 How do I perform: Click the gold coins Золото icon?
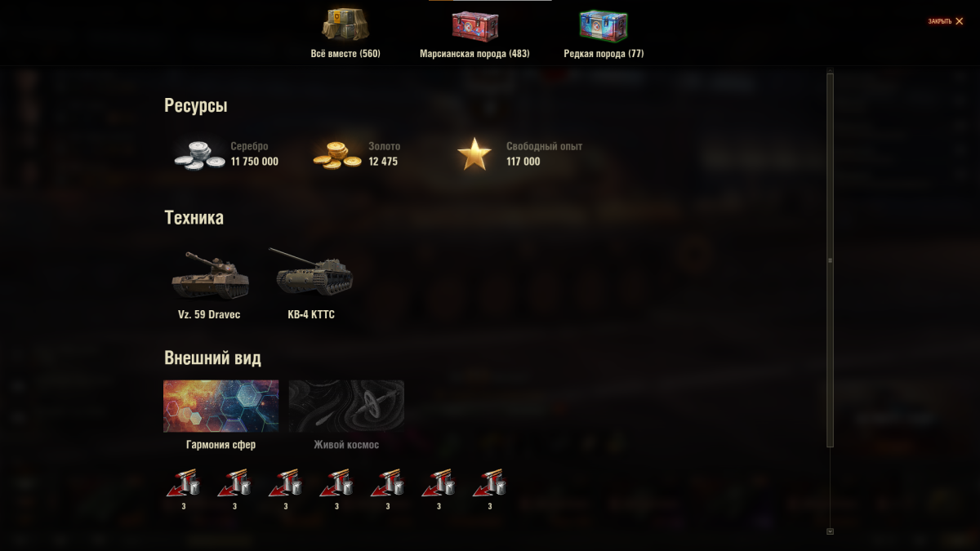[337, 154]
